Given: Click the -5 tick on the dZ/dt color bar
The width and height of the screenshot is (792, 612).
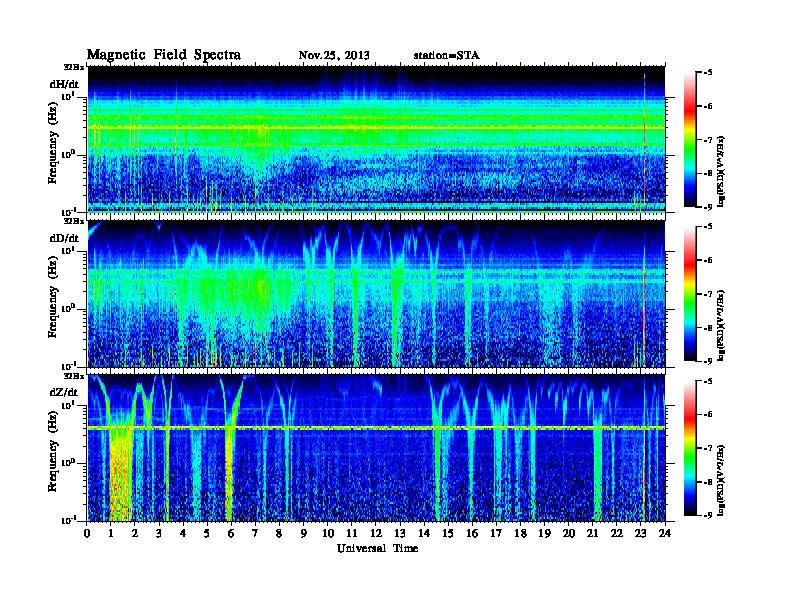Looking at the screenshot, I should click(708, 381).
